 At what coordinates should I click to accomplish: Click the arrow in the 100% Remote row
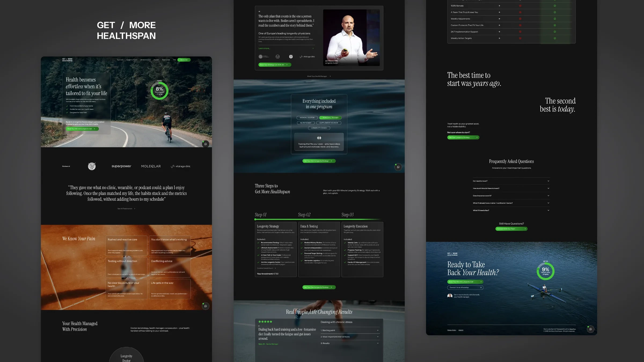pos(499,6)
